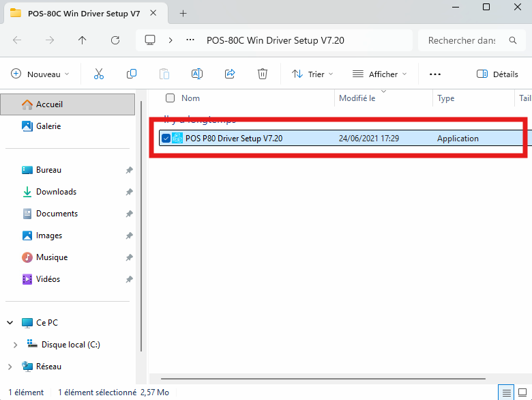This screenshot has width=532, height=400.
Task: Open the Trier sort dropdown
Action: click(312, 74)
